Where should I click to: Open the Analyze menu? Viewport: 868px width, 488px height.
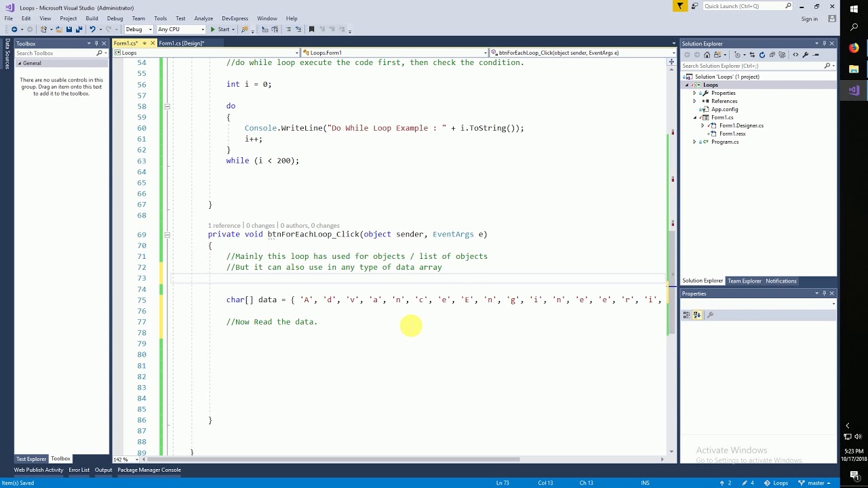203,18
